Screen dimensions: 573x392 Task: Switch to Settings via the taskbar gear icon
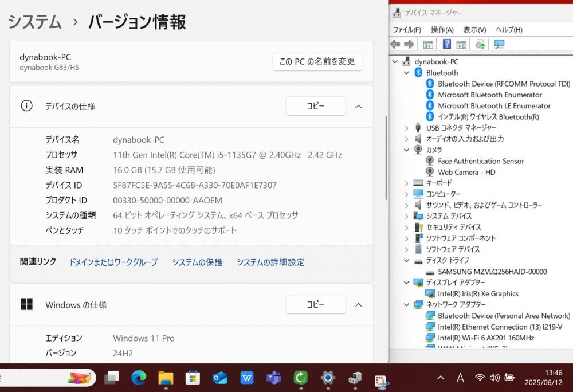tap(328, 378)
